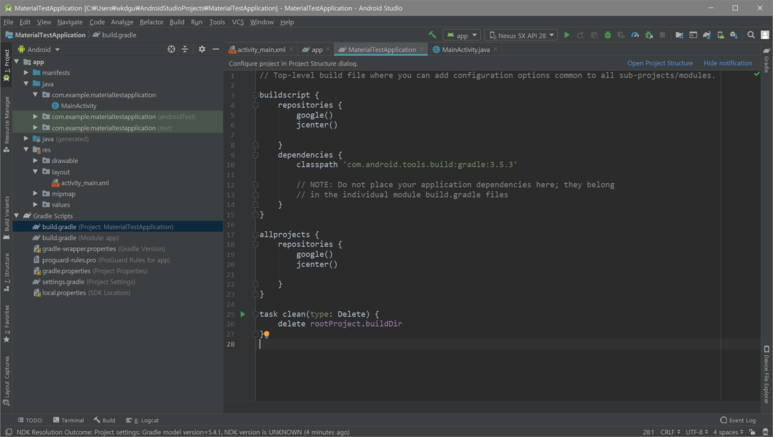This screenshot has height=437, width=773.
Task: Select gradle-wrapper.properties file
Action: coord(99,249)
